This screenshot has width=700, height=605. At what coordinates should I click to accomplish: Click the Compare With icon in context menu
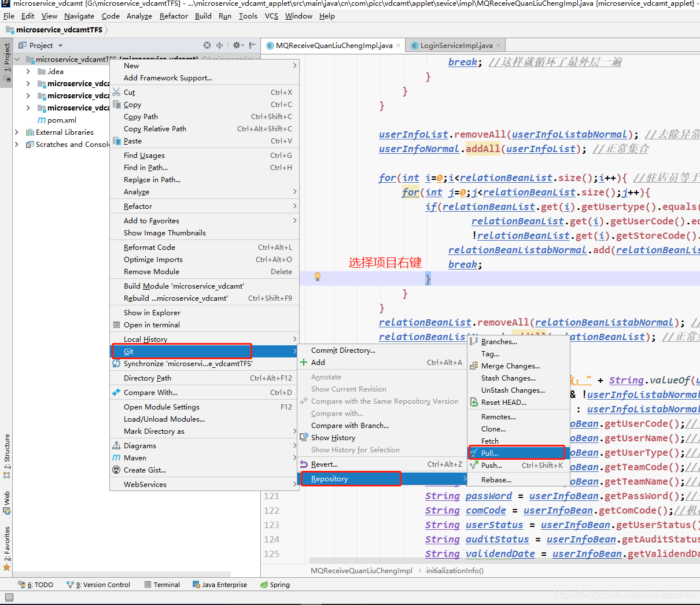116,393
